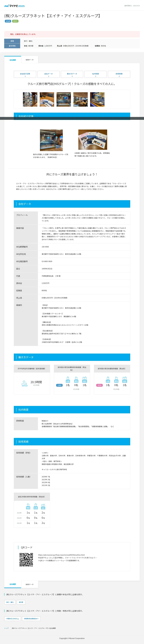Screen dimensions: 144x644
Task: Click the Mynavi 2025 logo
Action: pyautogui.click(x=15, y=6)
